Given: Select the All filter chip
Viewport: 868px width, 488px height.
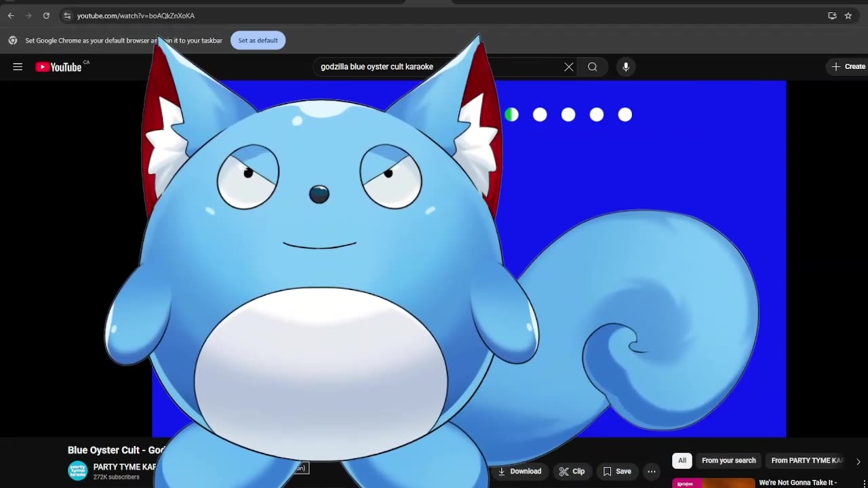Looking at the screenshot, I should coord(682,461).
